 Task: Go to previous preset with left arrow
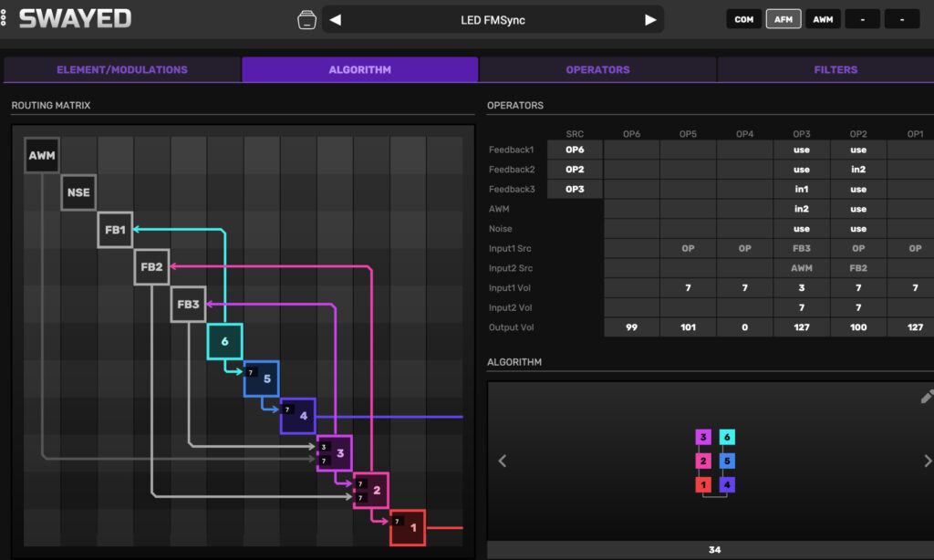pos(335,19)
